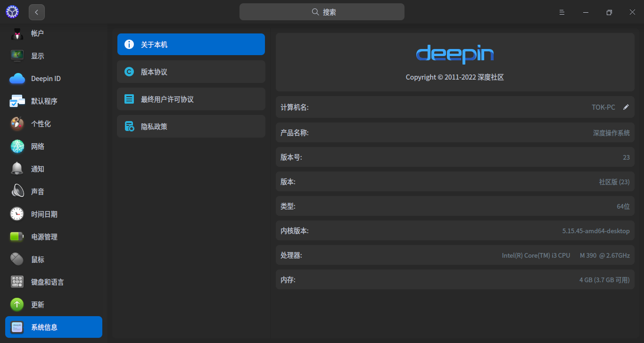Open the 最终用户许可协议 section

pos(191,99)
